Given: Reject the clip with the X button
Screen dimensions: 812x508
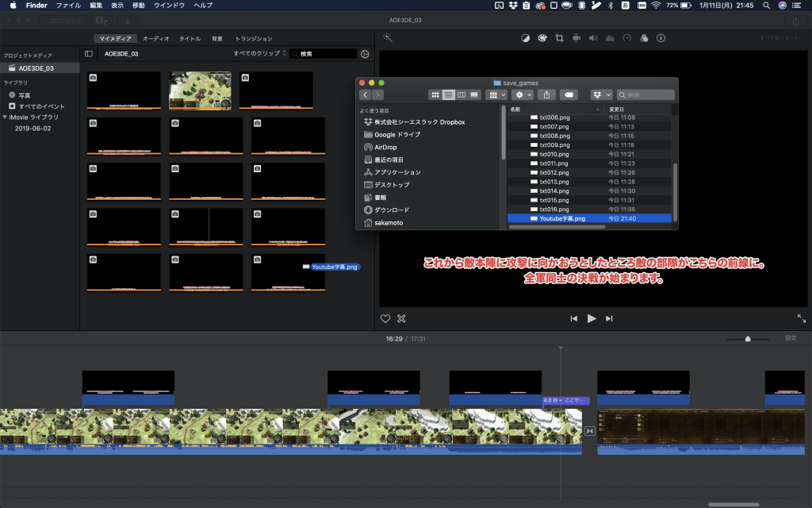Looking at the screenshot, I should (401, 319).
